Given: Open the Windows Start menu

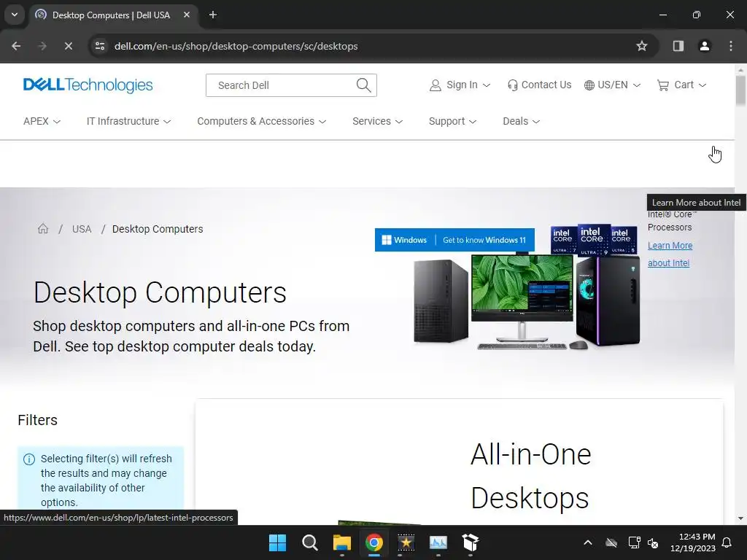Looking at the screenshot, I should pyautogui.click(x=278, y=542).
